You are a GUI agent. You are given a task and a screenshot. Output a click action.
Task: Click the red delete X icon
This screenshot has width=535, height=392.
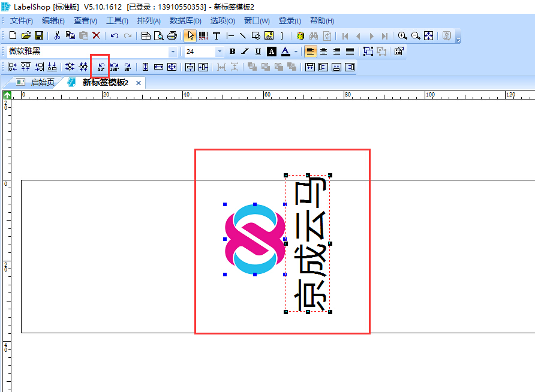click(x=96, y=36)
